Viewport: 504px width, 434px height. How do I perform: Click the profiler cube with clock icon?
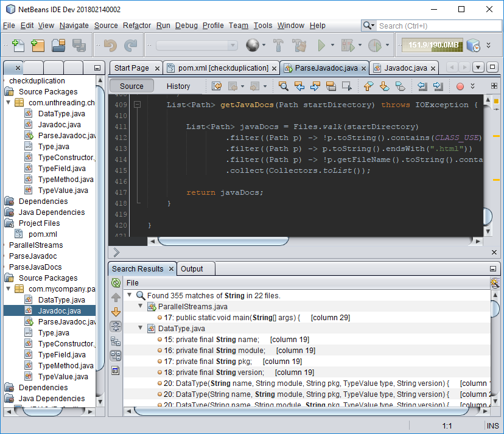coord(473,45)
